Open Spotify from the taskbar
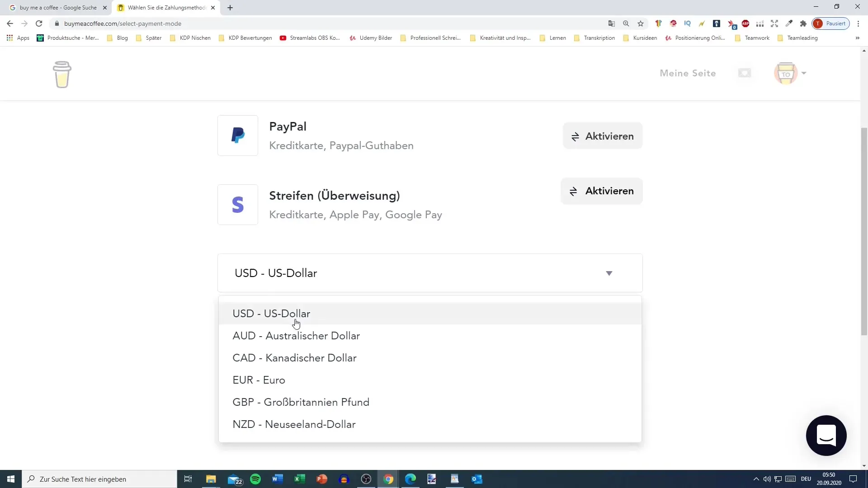The image size is (868, 488). point(255,479)
